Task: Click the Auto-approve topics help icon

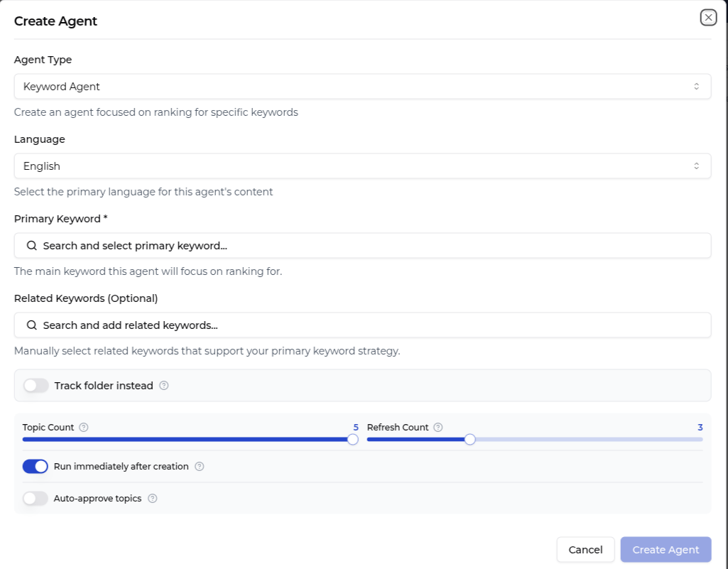Action: coord(152,499)
